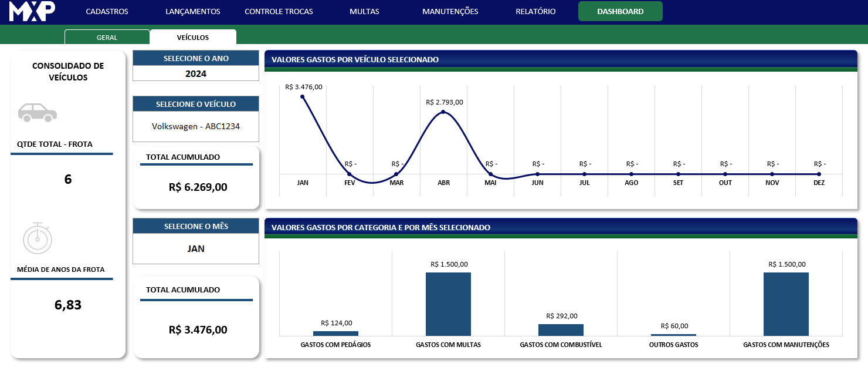Image resolution: width=868 pixels, height=367 pixels.
Task: Go to Controle Trocas
Action: (x=279, y=11)
